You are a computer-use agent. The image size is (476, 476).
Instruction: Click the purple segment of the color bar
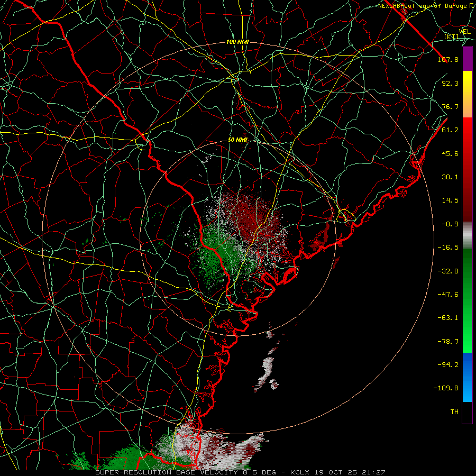coord(467,59)
